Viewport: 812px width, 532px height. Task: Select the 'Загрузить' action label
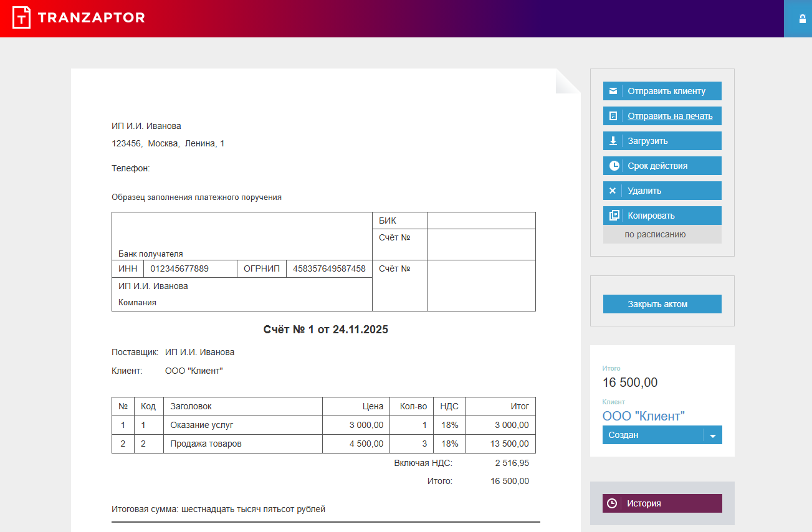[647, 141]
